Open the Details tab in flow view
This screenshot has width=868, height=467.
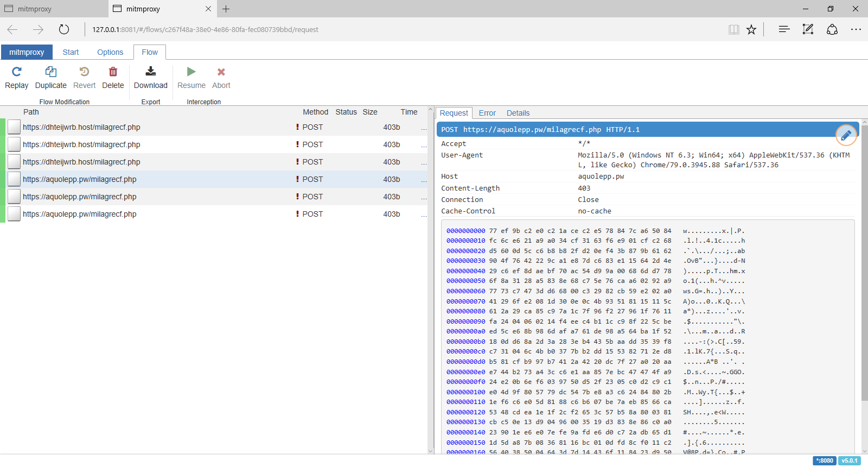(518, 113)
